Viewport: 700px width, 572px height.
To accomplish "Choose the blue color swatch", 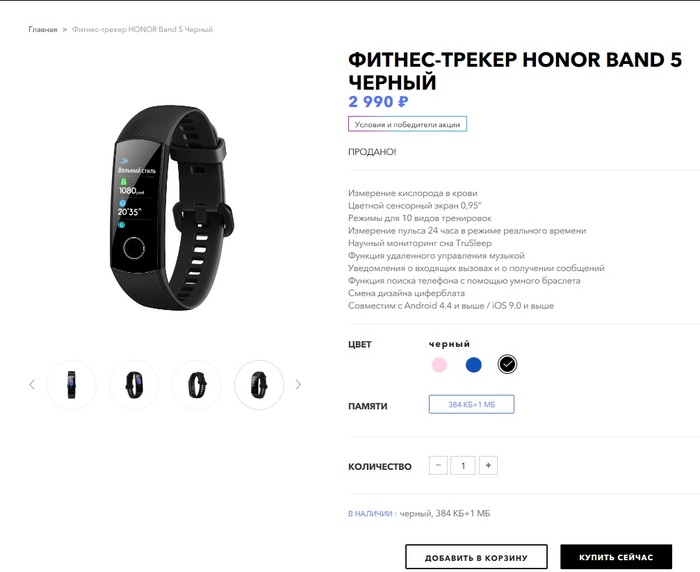I will coord(474,364).
